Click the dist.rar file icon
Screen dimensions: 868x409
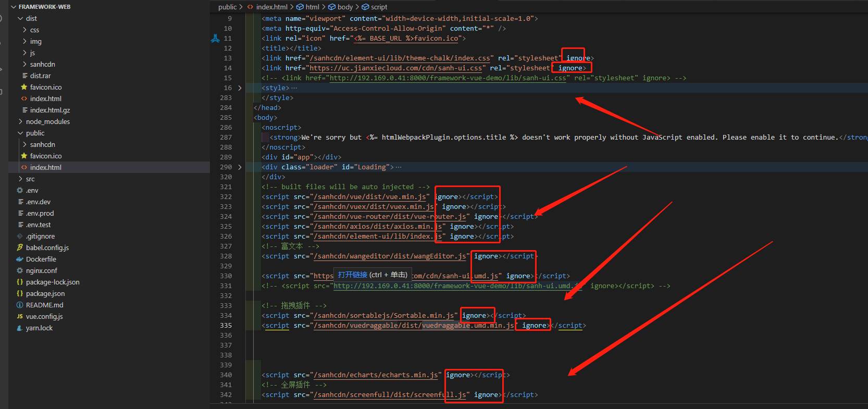point(24,76)
